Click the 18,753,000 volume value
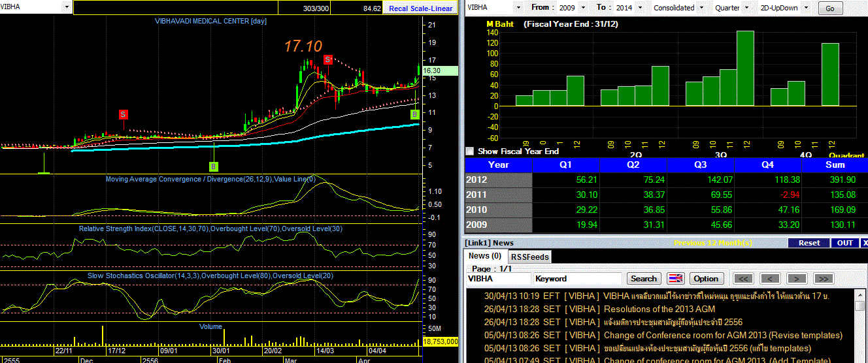The image size is (868, 363). (x=441, y=341)
